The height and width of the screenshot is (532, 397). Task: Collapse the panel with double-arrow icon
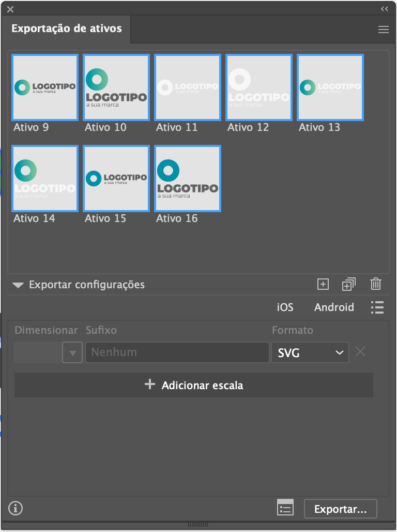[384, 9]
